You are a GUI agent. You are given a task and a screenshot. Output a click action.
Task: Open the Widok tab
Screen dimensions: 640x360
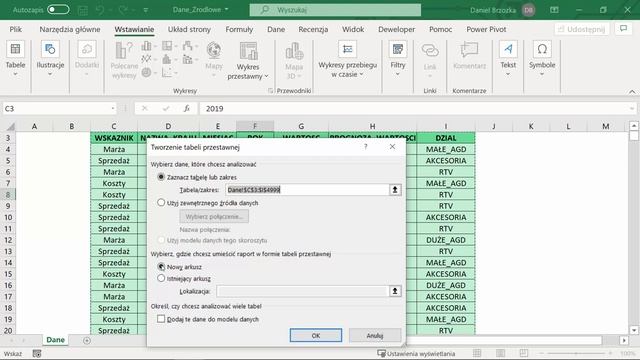[x=353, y=29]
